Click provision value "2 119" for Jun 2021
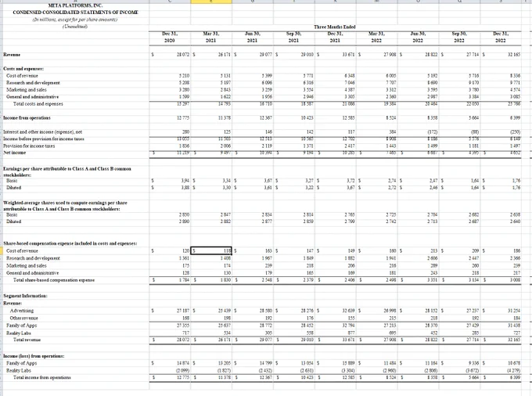This screenshot has width=532, height=396. [267, 146]
